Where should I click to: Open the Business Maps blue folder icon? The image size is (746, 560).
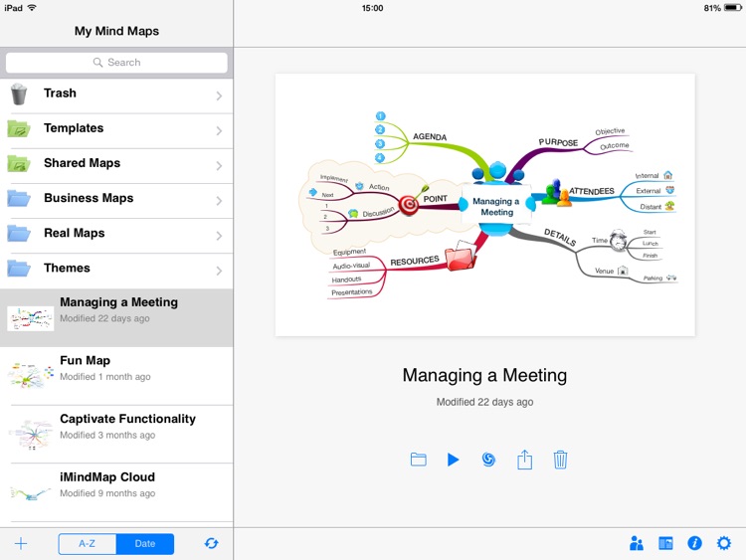[x=19, y=198]
